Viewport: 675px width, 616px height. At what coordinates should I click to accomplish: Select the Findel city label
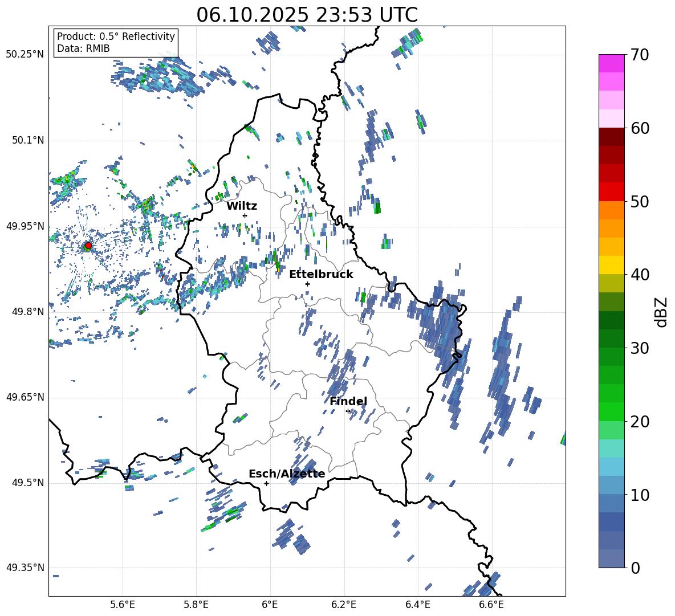(348, 401)
